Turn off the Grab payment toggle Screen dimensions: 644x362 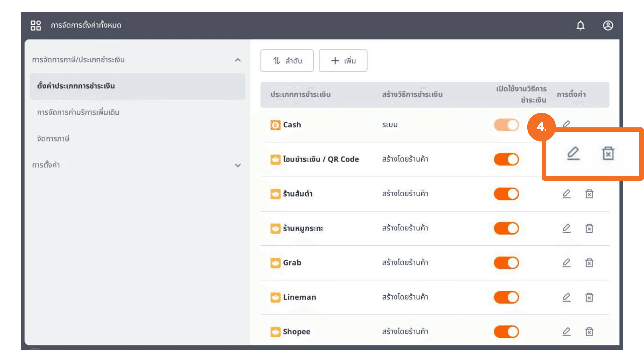[506, 263]
